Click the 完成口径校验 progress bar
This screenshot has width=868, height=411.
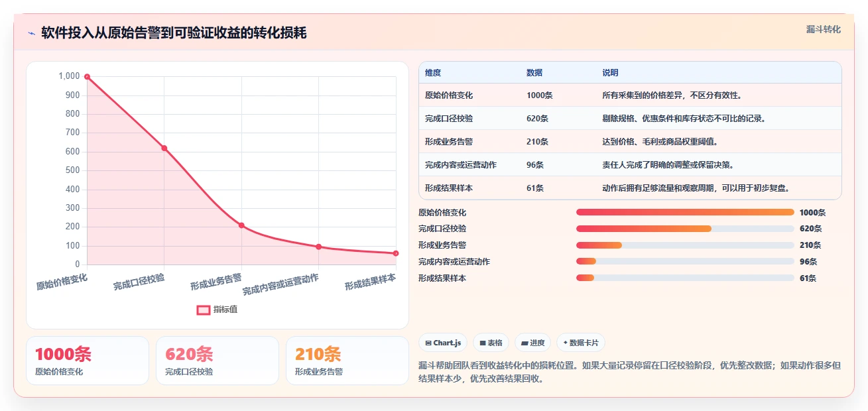[x=685, y=229]
